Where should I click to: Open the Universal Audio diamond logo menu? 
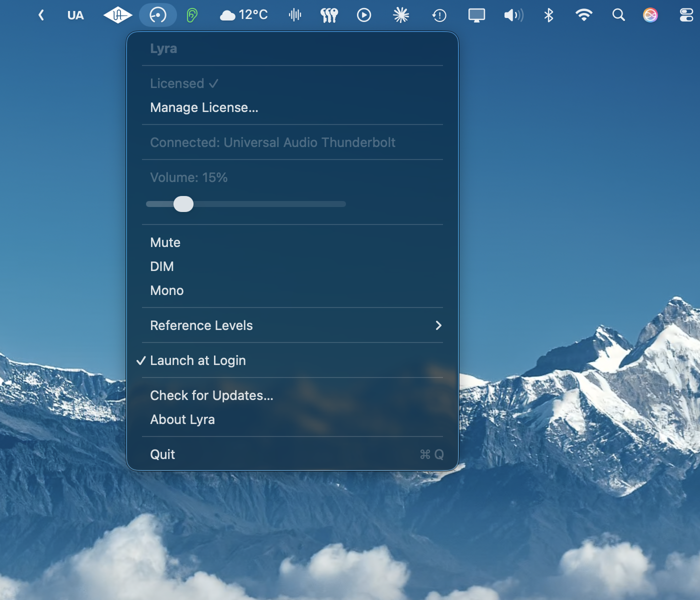pos(117,15)
